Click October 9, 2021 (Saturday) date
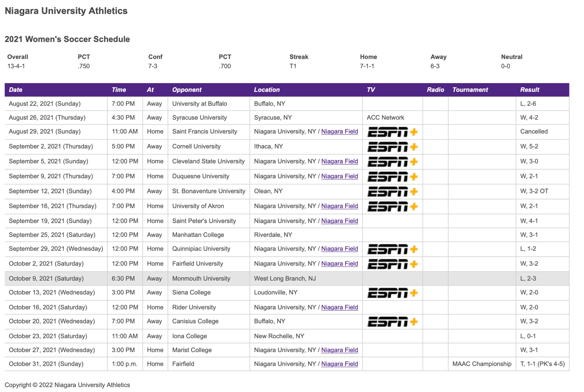The width and height of the screenshot is (584, 392). click(46, 278)
